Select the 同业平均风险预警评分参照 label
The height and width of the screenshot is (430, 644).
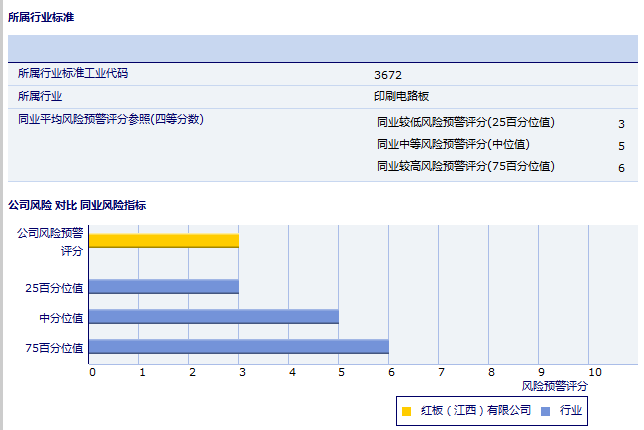[111, 119]
